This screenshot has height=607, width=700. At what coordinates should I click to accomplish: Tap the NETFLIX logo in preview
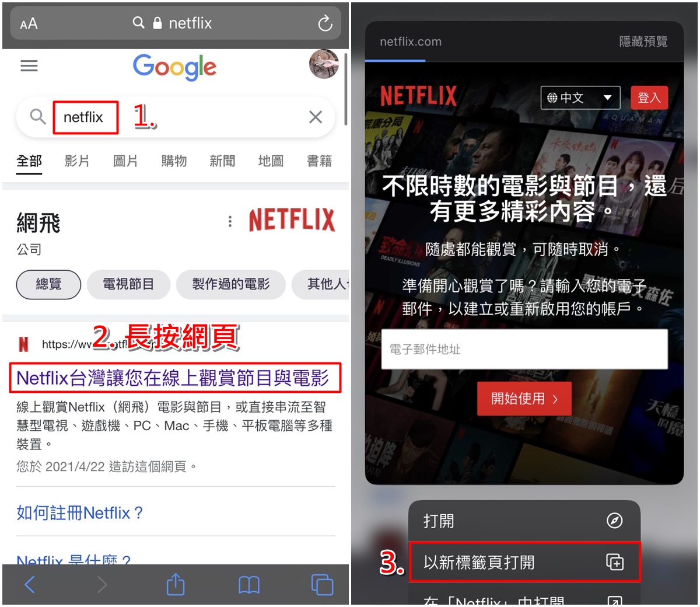(418, 96)
